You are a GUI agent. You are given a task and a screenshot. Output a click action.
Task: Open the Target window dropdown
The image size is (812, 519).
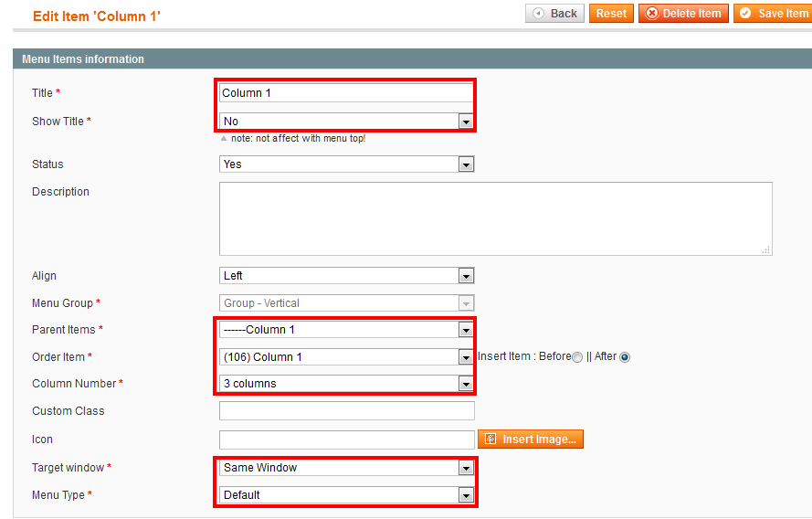pyautogui.click(x=346, y=468)
